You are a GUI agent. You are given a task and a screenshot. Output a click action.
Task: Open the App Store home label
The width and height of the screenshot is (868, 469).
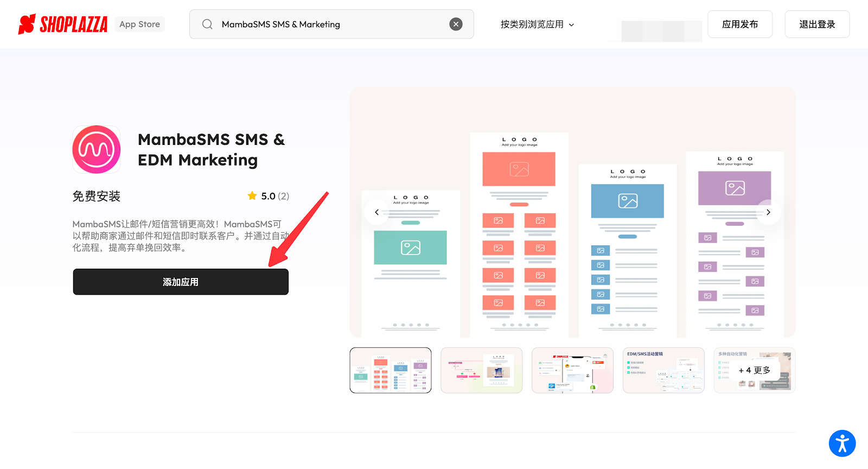point(139,24)
